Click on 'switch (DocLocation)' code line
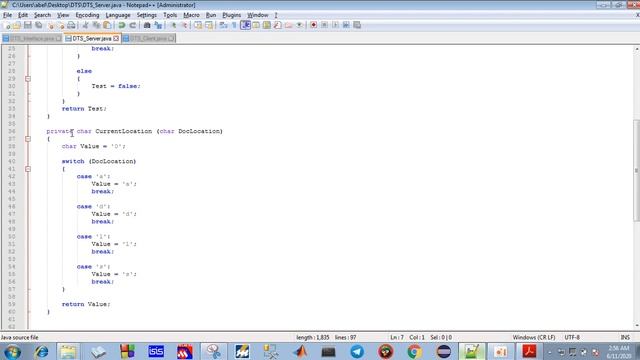 tap(99, 162)
